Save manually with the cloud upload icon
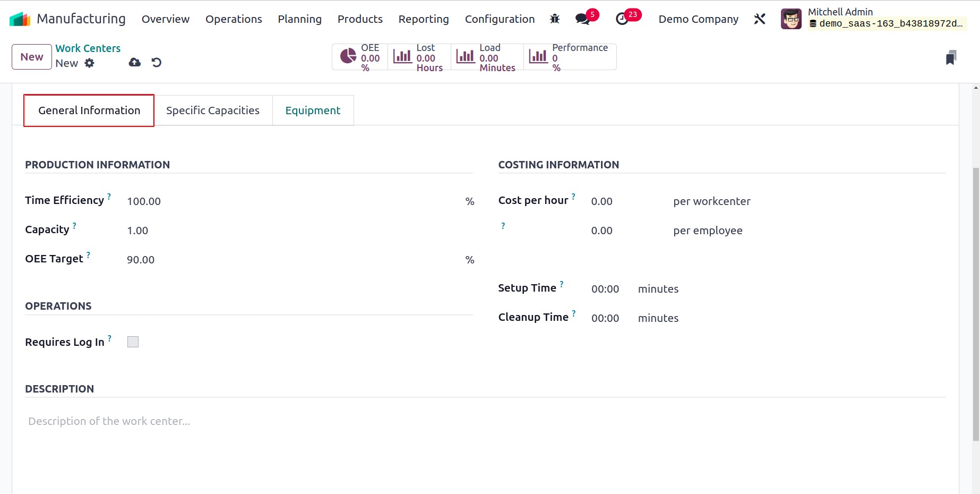This screenshot has width=980, height=494. point(135,63)
